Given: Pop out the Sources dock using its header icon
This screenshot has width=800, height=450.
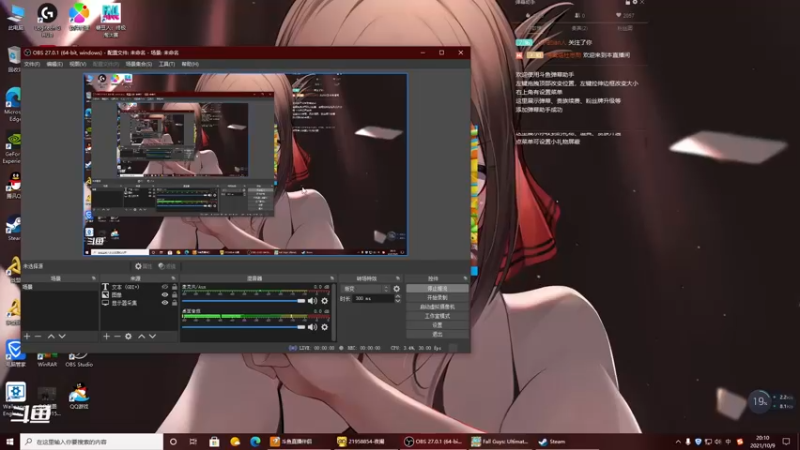Looking at the screenshot, I should pos(173,279).
